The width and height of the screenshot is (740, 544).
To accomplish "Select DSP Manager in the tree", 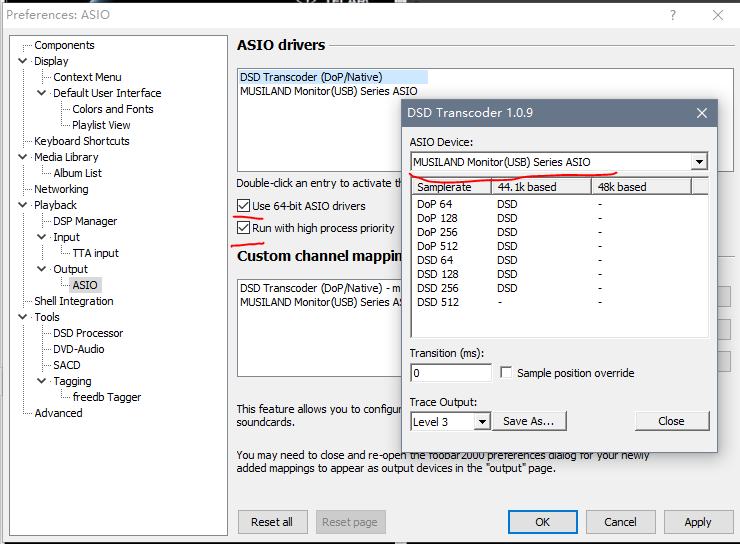I will (85, 221).
